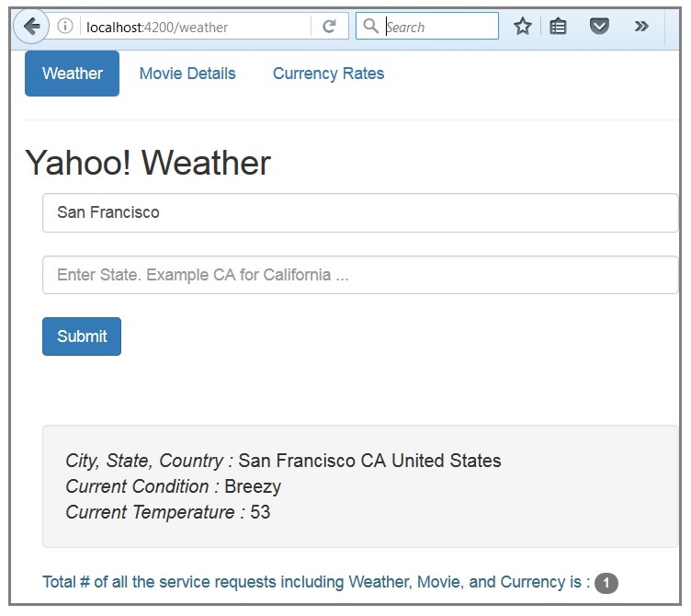Click the magnifier icon in search box
Screen dimensions: 691x616
(x=371, y=27)
